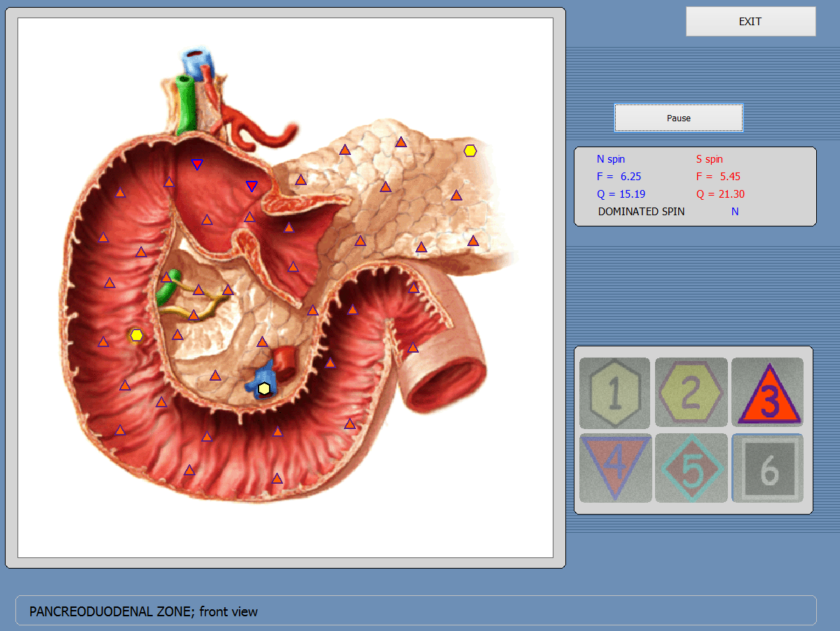Click N spin F = 6.25 value
840x631 pixels.
[x=619, y=177]
